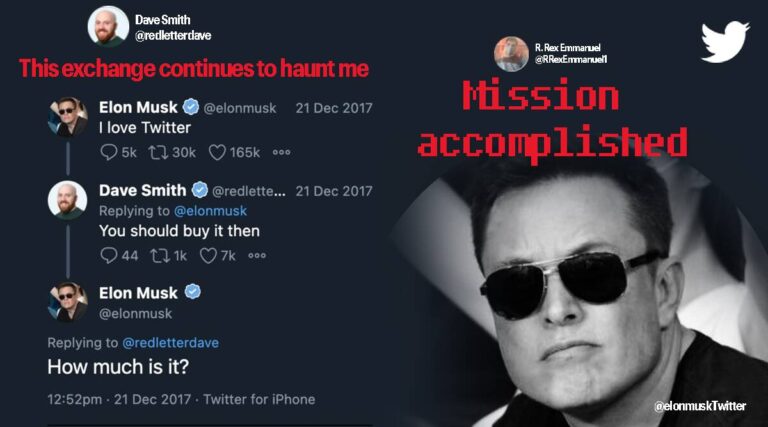The height and width of the screenshot is (427, 768).
Task: Open more options on the You should buy it then reply
Action: click(x=257, y=255)
